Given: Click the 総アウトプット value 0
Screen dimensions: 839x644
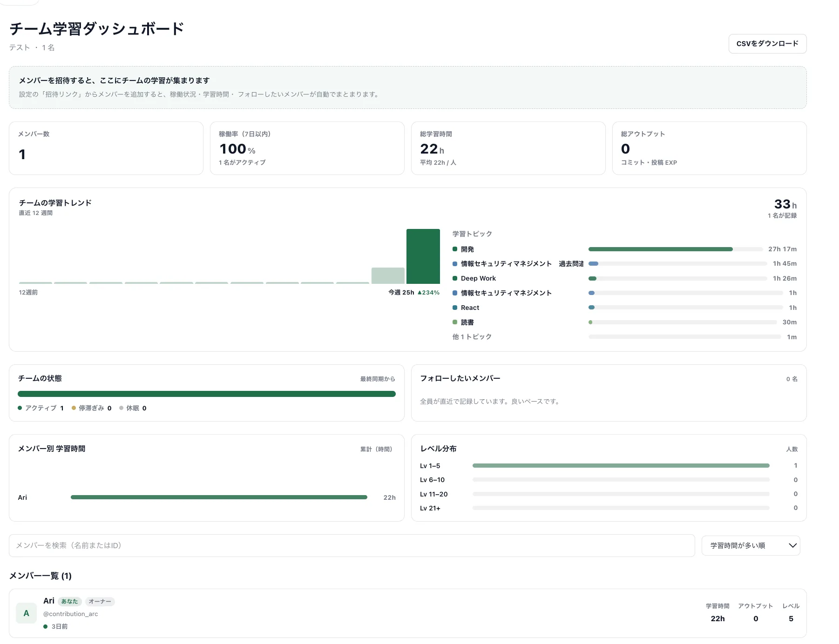Looking at the screenshot, I should click(625, 149).
